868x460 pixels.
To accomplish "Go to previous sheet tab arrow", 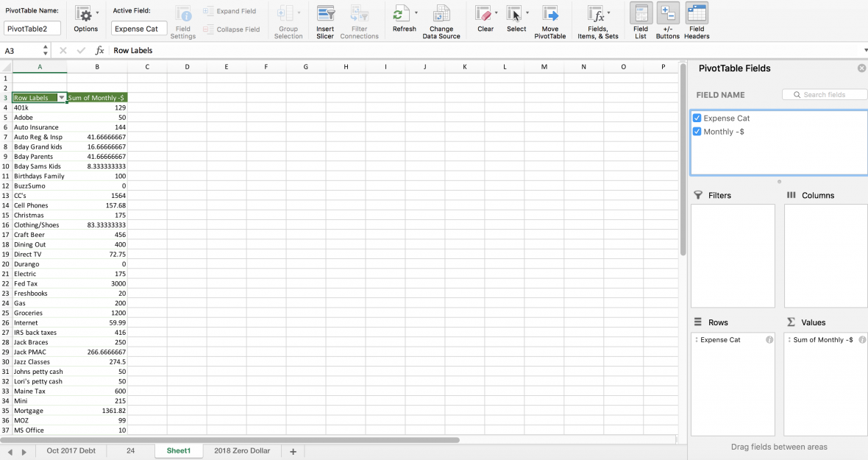I will click(x=10, y=452).
